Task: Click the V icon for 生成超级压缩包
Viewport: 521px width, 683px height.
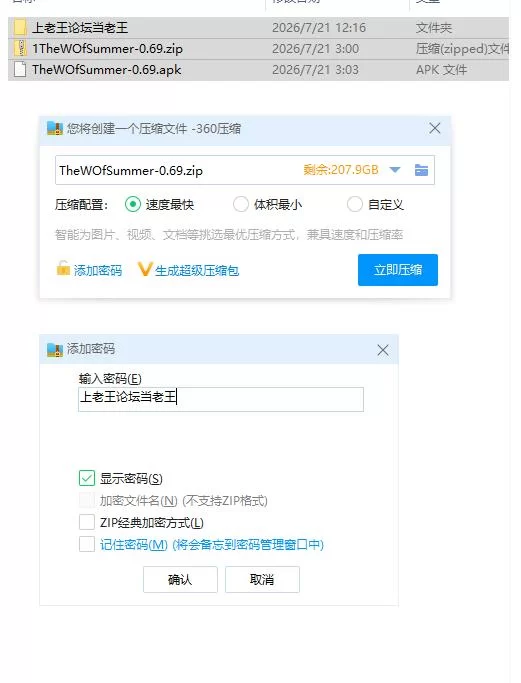Action: [x=144, y=269]
